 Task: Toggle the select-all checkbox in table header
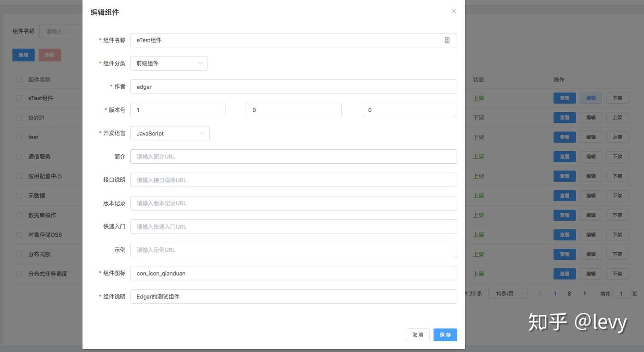(19, 80)
